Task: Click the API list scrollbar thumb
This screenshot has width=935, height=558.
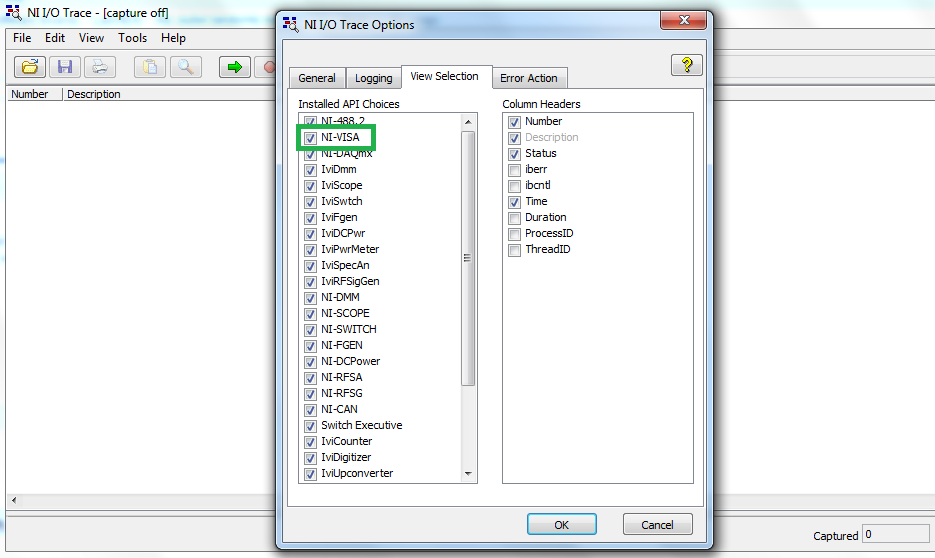Action: 468,258
